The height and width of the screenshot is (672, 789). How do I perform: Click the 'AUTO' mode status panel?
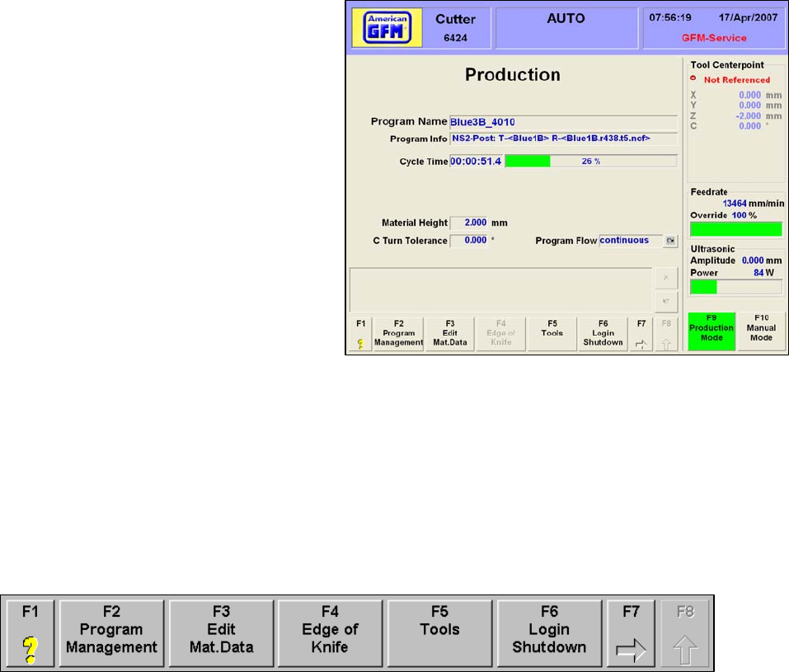pos(566,28)
